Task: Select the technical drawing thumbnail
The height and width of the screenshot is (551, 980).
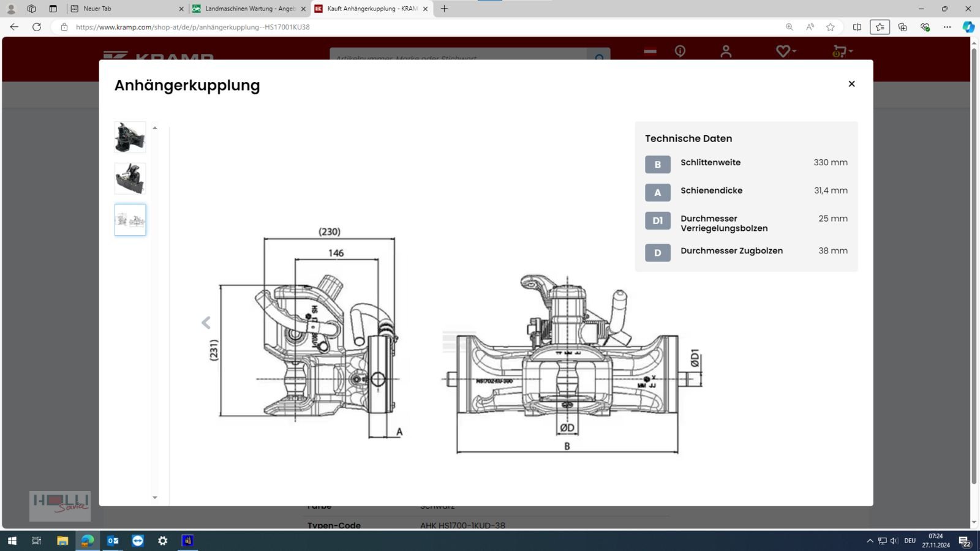Action: [x=130, y=220]
